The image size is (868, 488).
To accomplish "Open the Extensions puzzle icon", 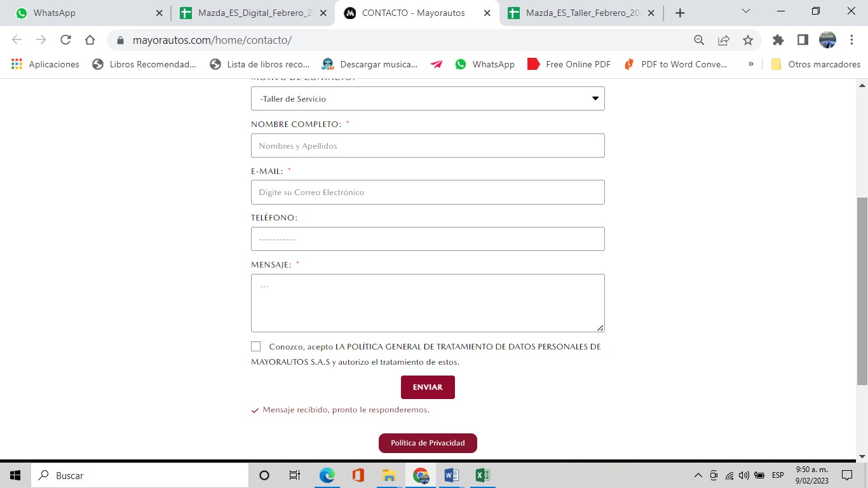I will [778, 40].
